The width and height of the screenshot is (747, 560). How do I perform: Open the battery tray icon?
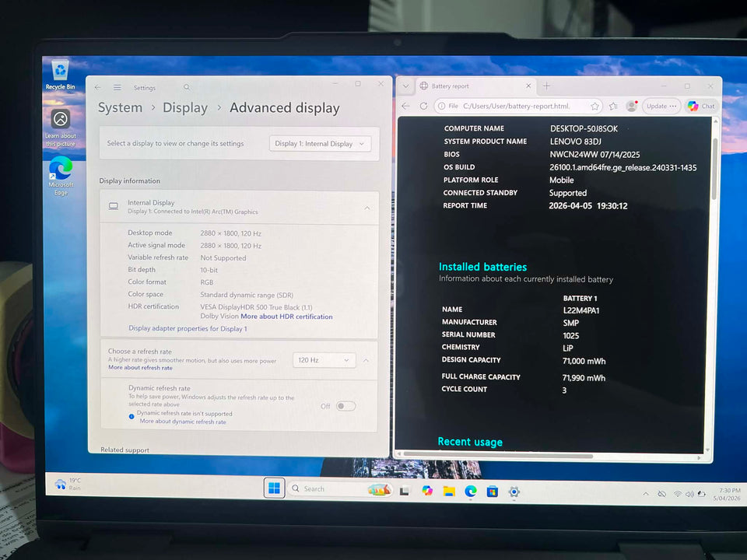pos(702,494)
